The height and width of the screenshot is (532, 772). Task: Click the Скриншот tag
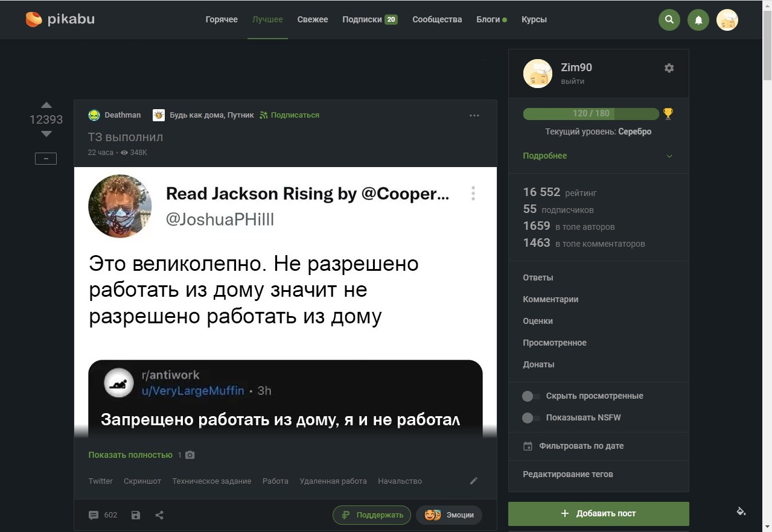tap(142, 481)
